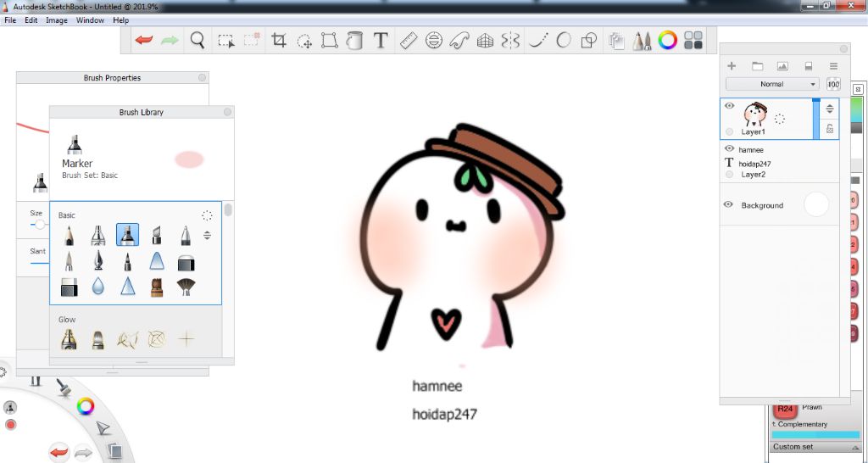Click the Lagoon undo arrow

(x=59, y=453)
